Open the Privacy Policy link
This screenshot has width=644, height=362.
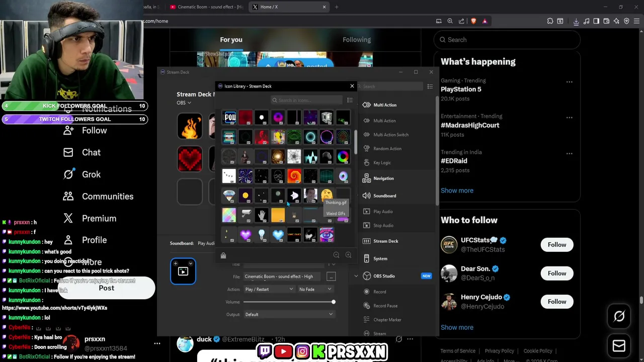499,351
